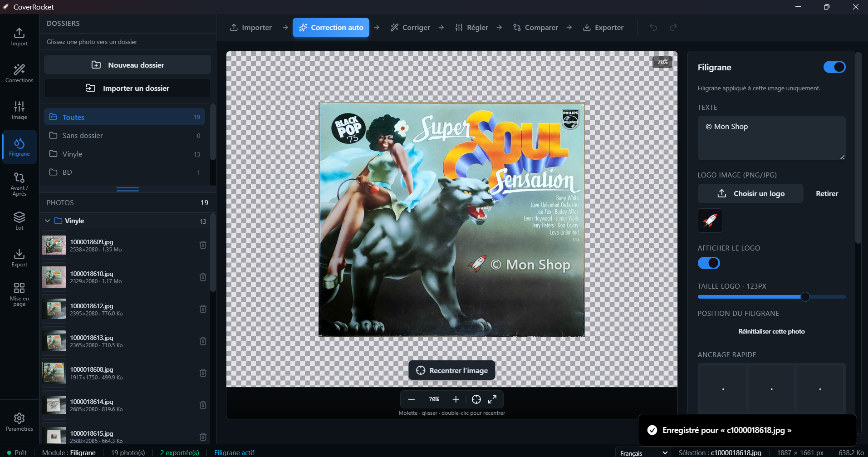868x457 pixels.
Task: Click the fullscreen expand icon in zoom bar
Action: [492, 399]
